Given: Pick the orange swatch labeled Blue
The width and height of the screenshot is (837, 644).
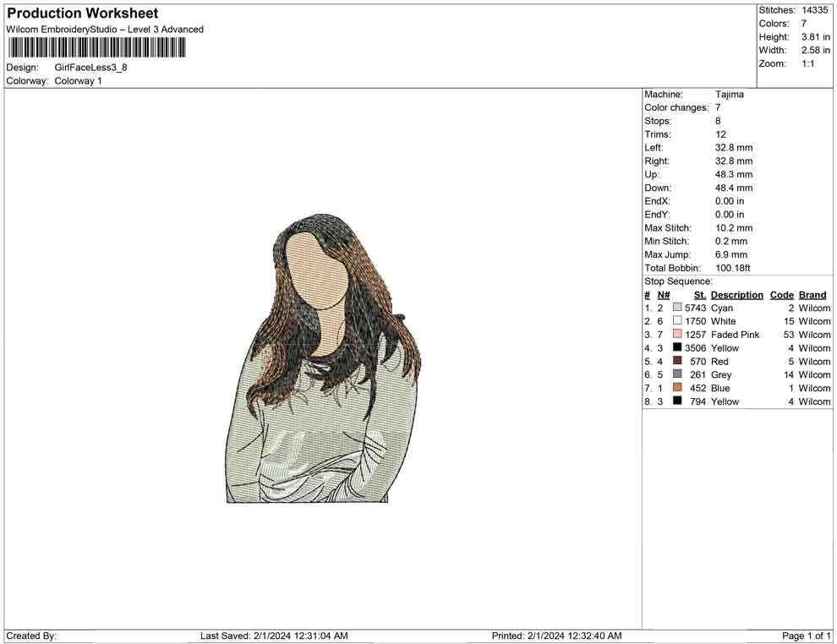Looking at the screenshot, I should pyautogui.click(x=677, y=388).
